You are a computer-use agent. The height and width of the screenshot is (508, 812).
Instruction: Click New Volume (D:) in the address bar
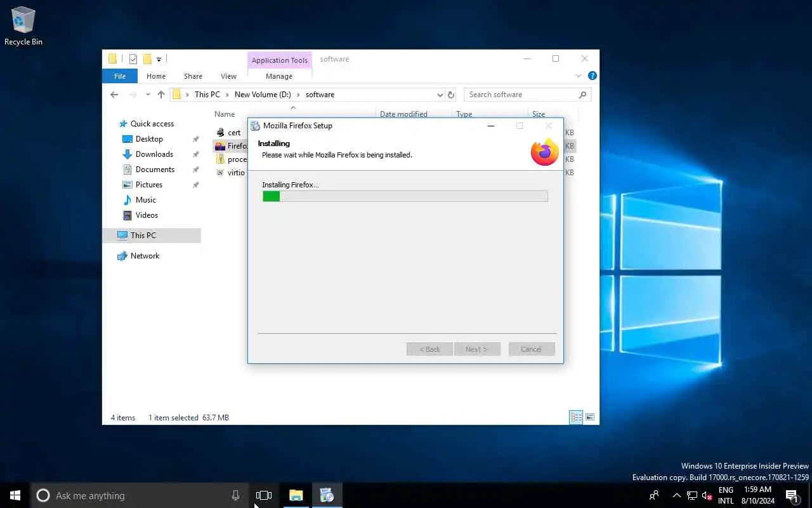click(263, 95)
